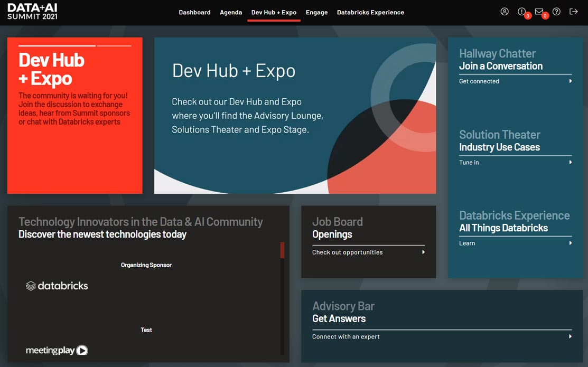588x367 pixels.
Task: Click the Databricks sponsor logo
Action: 57,286
